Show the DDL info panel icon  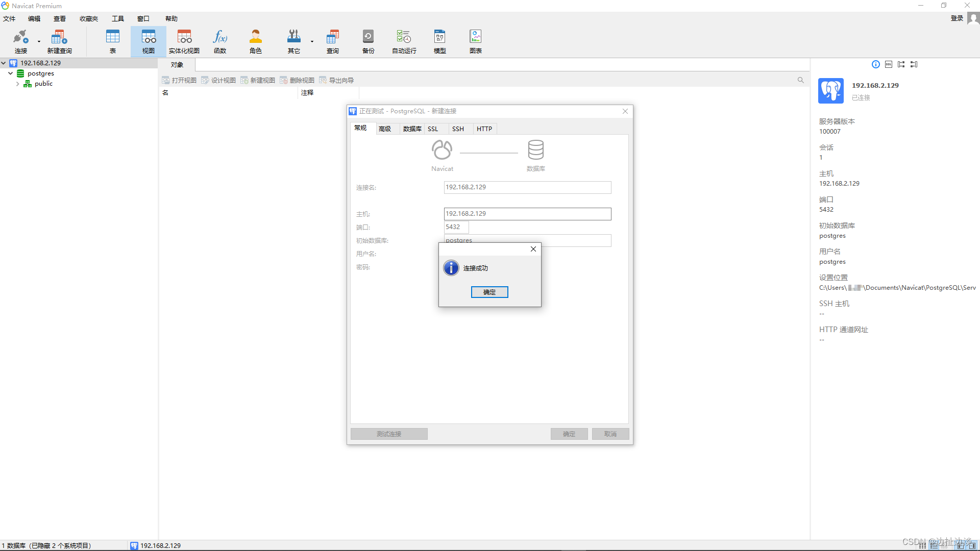889,64
